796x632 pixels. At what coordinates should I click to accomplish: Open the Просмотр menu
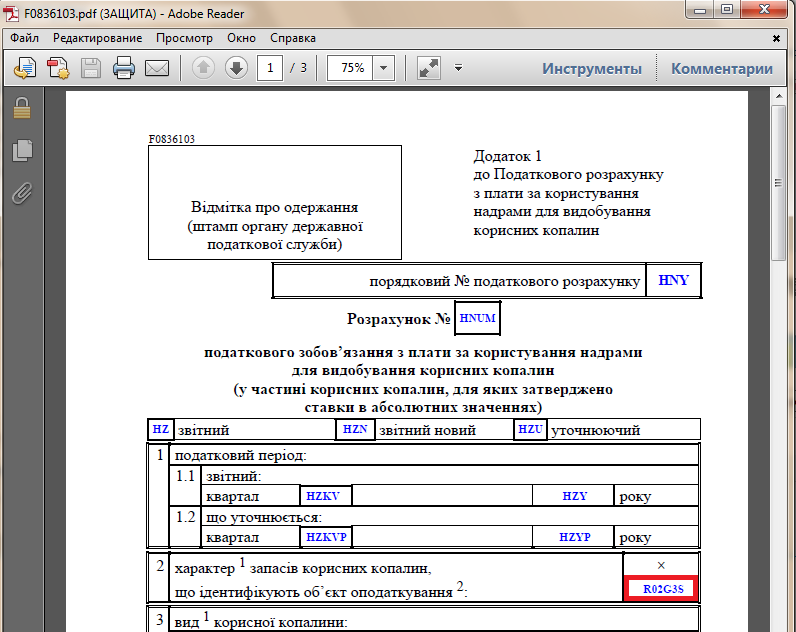point(184,38)
